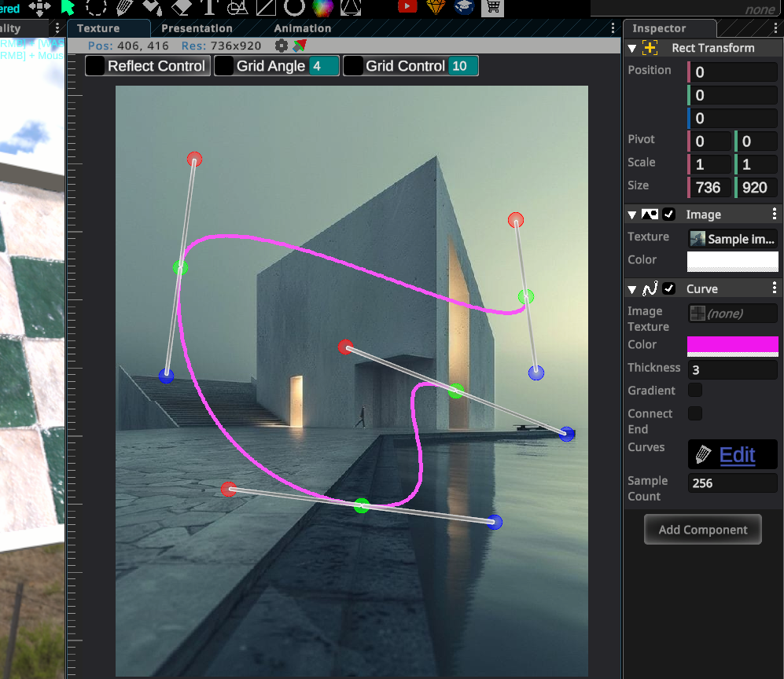Screen dimensions: 784x679
Task: Click the Pos: 406, 416 readout
Action: pyautogui.click(x=128, y=46)
